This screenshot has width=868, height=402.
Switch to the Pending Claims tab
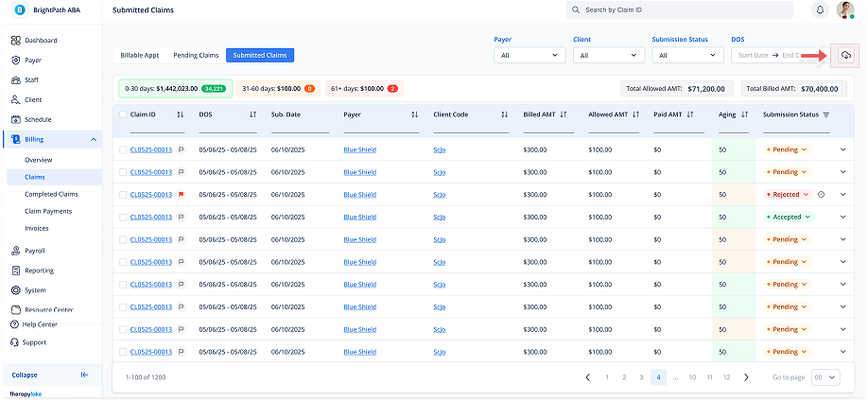point(196,56)
